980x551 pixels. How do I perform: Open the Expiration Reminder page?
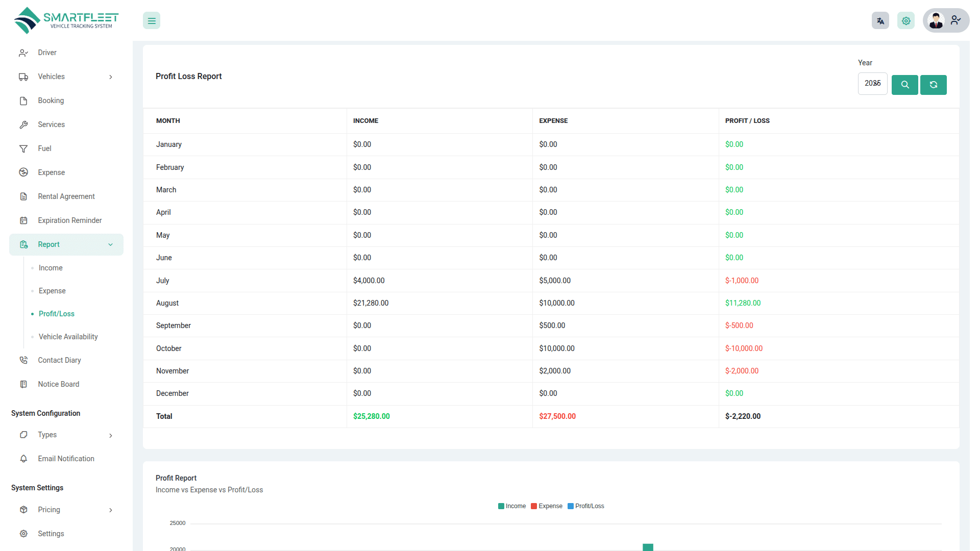(x=69, y=220)
